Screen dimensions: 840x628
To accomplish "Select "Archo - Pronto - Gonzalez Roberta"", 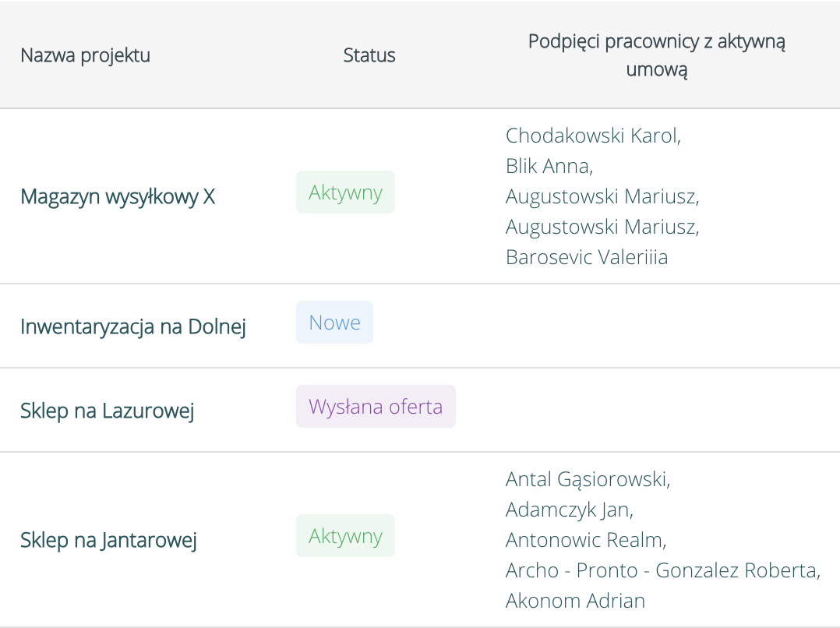I will 663,570.
